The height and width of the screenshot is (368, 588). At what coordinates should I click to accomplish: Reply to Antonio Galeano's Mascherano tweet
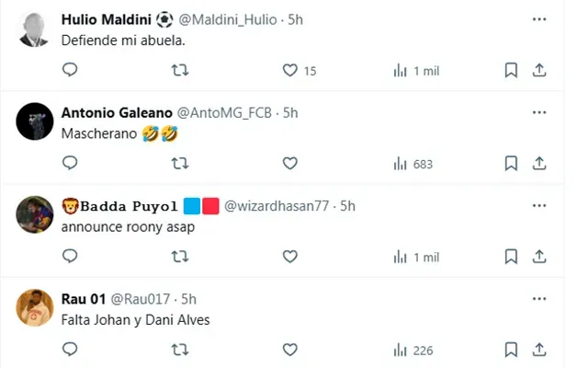tap(70, 164)
